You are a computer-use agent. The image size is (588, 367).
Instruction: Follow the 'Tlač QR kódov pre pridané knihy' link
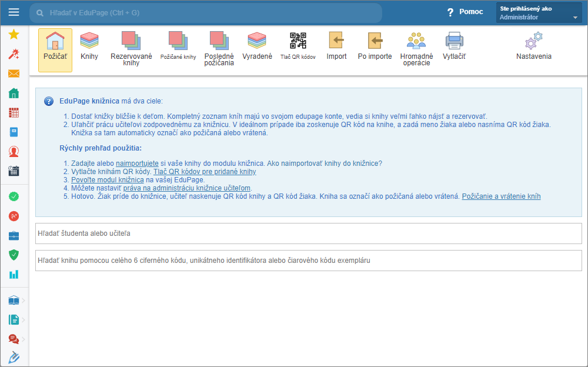coord(205,172)
